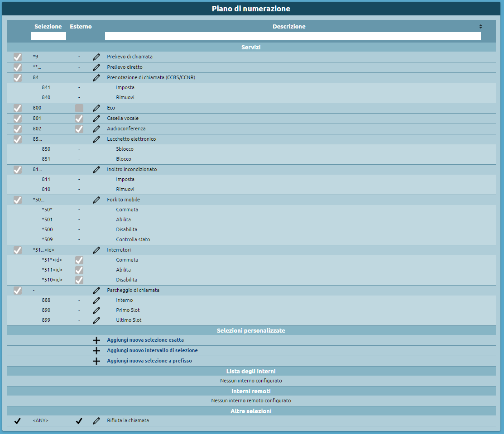The width and height of the screenshot is (504, 434).
Task: Click plus icon for nuova selezione a prefisso
Action: 96,361
